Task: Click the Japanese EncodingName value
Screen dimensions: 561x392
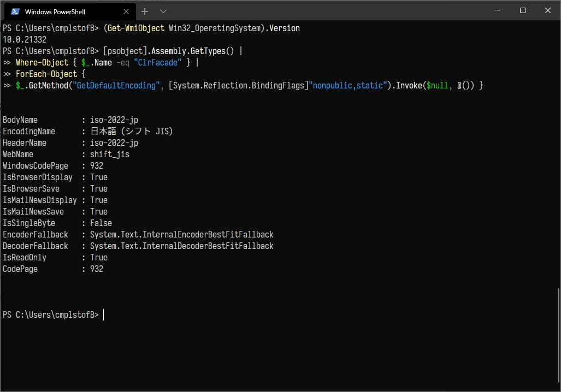Action: click(131, 132)
